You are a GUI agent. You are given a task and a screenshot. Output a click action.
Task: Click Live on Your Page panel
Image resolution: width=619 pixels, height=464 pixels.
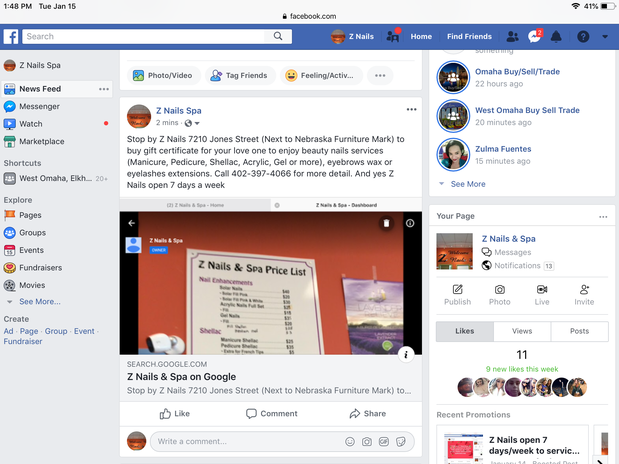542,295
